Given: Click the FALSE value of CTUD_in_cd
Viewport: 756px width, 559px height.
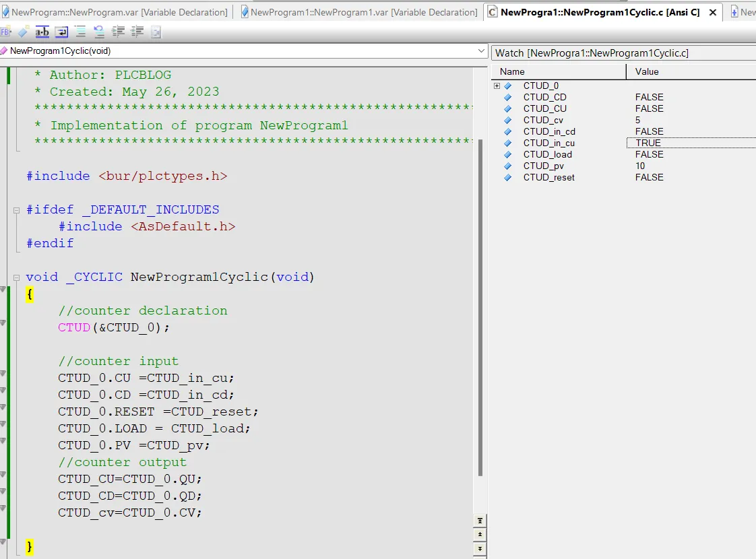Looking at the screenshot, I should (649, 131).
